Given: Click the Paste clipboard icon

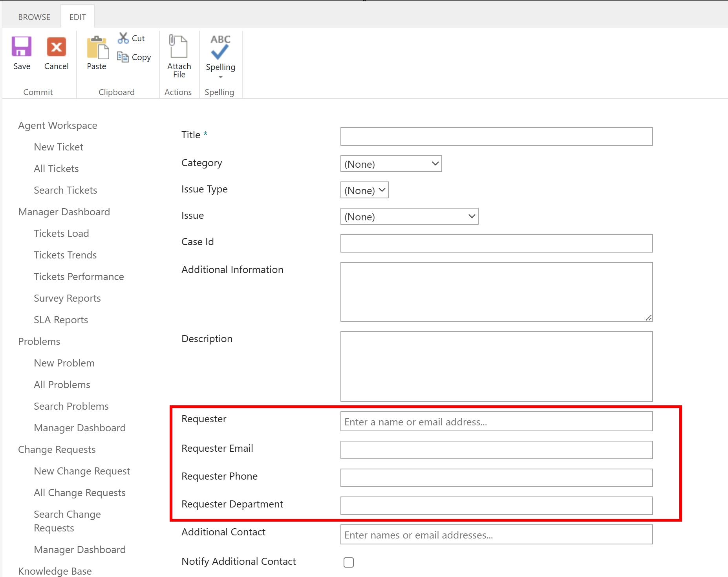Looking at the screenshot, I should 97,48.
